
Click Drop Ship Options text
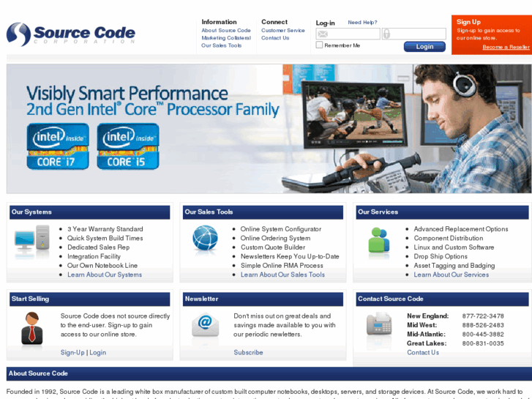click(441, 257)
